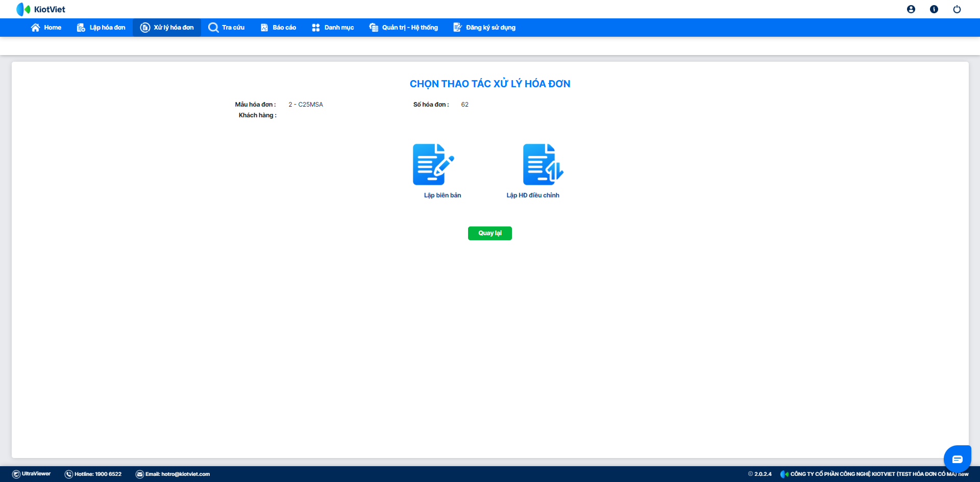The width and height of the screenshot is (980, 482).
Task: Click the hotro@kiotviet.com email link
Action: pos(186,474)
